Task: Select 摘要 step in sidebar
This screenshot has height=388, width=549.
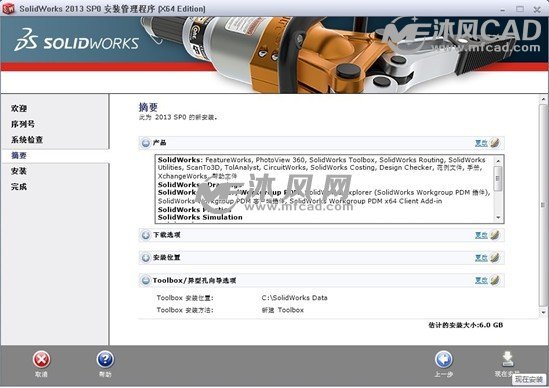Action: (19, 155)
